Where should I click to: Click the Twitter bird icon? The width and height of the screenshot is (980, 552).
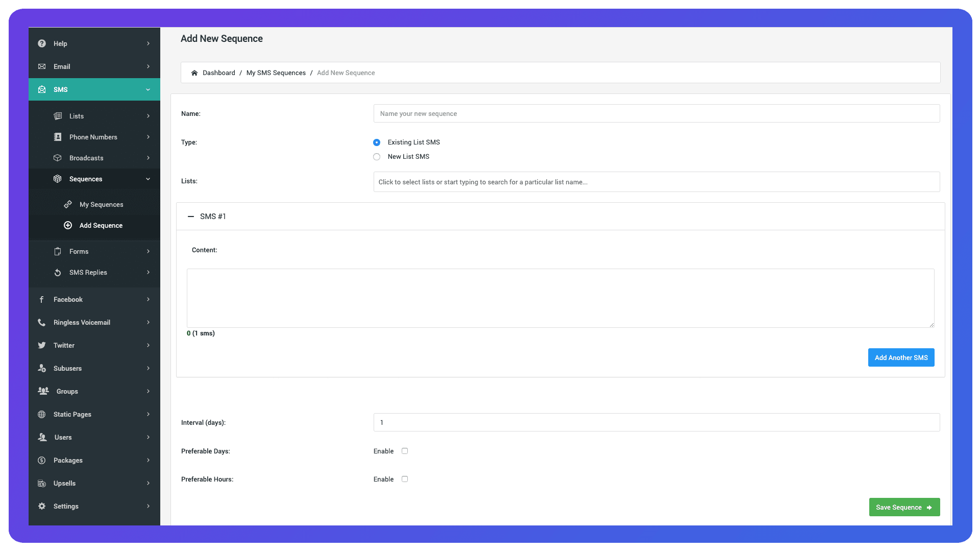click(x=42, y=345)
